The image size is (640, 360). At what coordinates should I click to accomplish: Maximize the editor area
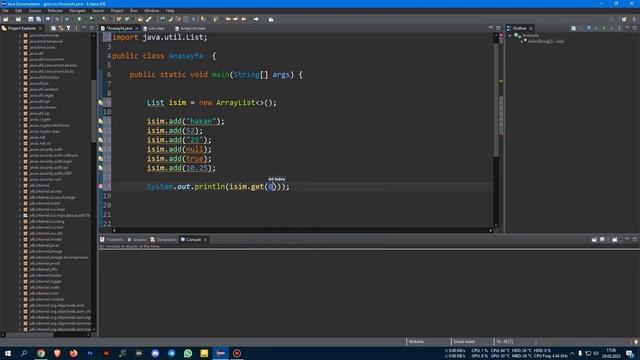pyautogui.click(x=498, y=28)
